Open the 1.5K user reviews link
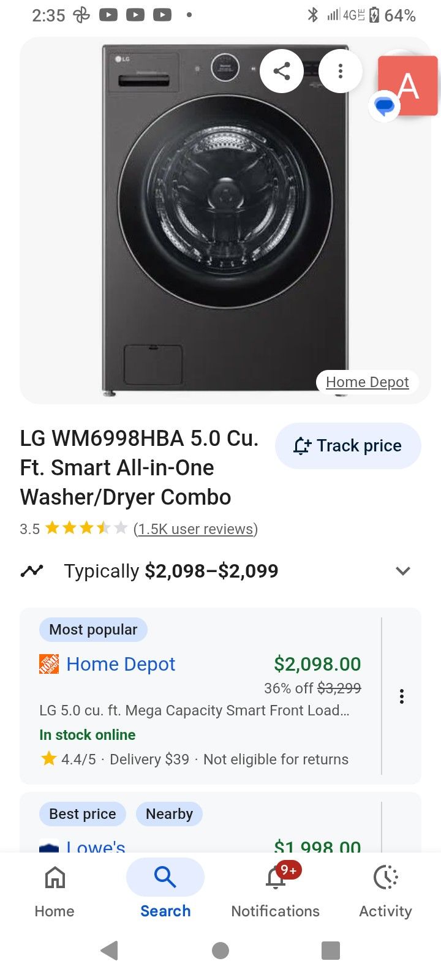This screenshot has width=441, height=980. pos(195,529)
